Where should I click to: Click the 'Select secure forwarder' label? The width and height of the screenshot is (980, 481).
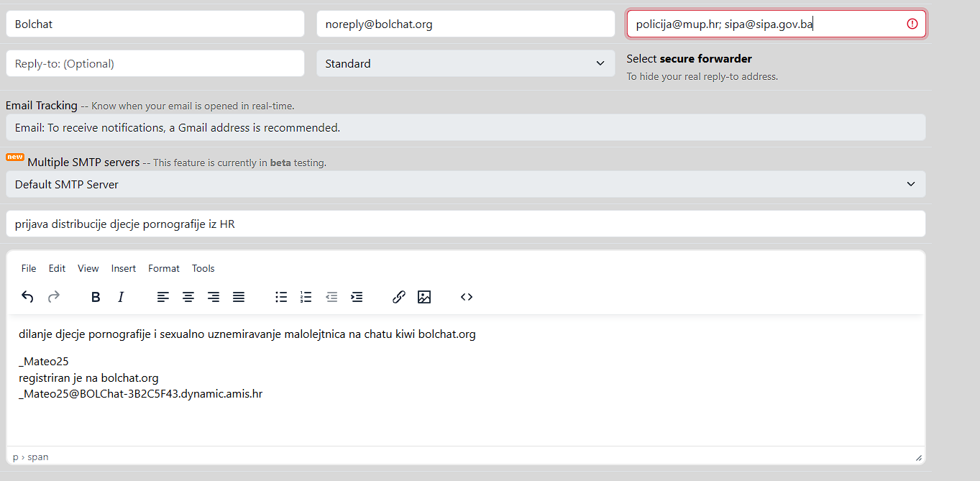pos(689,59)
